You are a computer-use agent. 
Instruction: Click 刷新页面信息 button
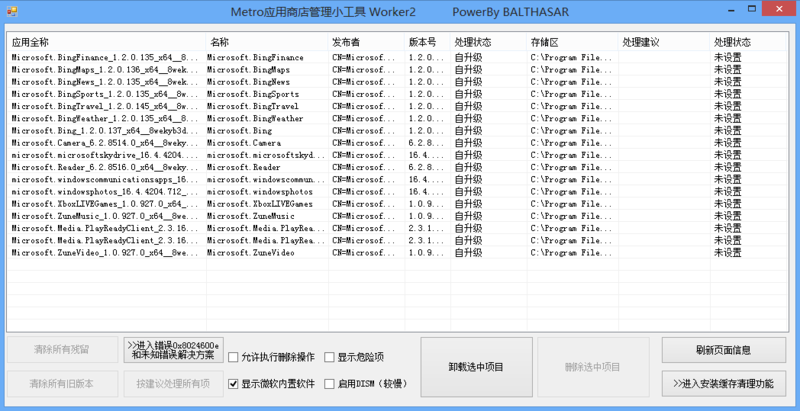pyautogui.click(x=723, y=350)
